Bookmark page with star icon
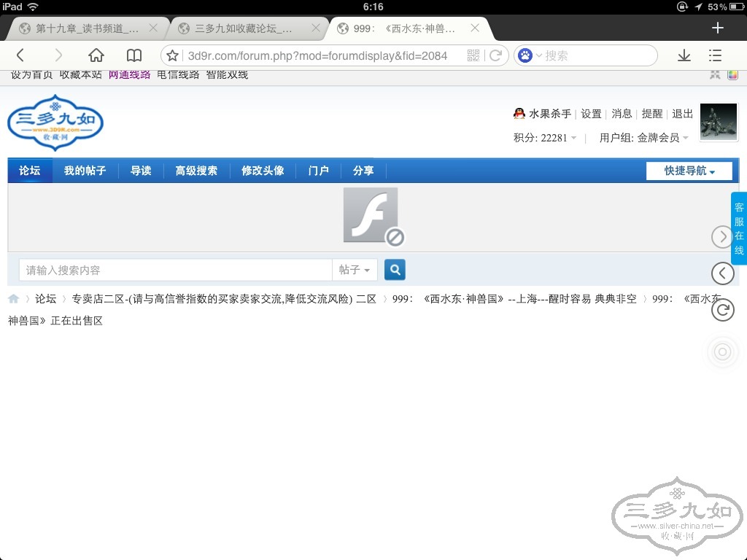 click(x=173, y=55)
